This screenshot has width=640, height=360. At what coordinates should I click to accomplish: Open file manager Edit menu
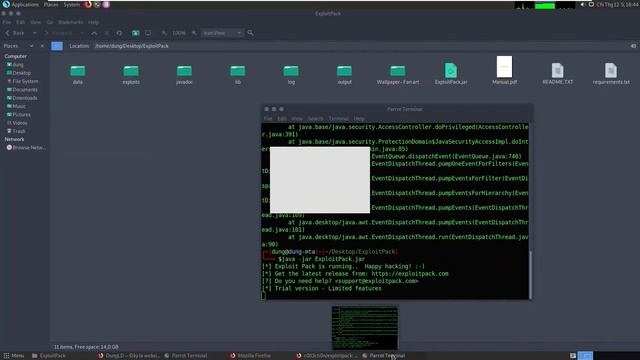tap(21, 22)
